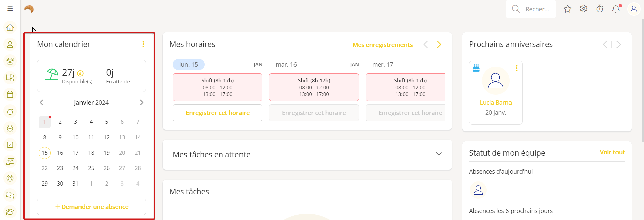The width and height of the screenshot is (644, 220).
Task: Click in the Recher... search field
Action: point(537,9)
